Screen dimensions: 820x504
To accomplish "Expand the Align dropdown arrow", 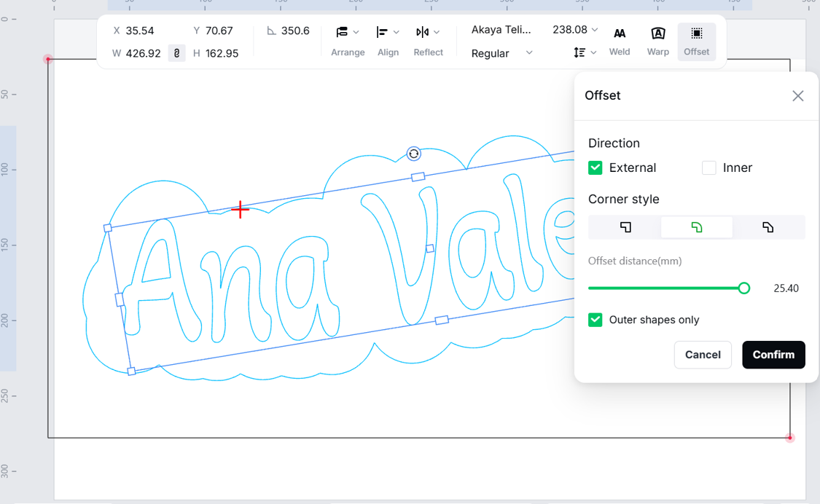I will coord(397,33).
